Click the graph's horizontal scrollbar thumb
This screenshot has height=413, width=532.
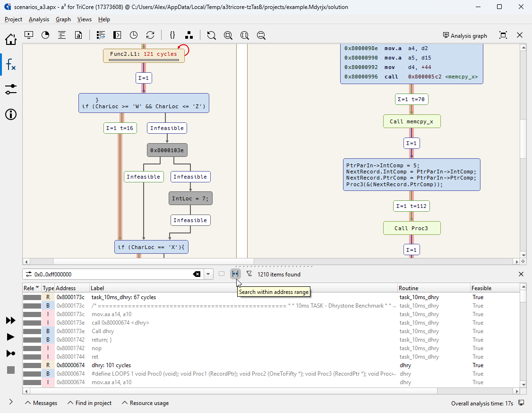coord(154,262)
